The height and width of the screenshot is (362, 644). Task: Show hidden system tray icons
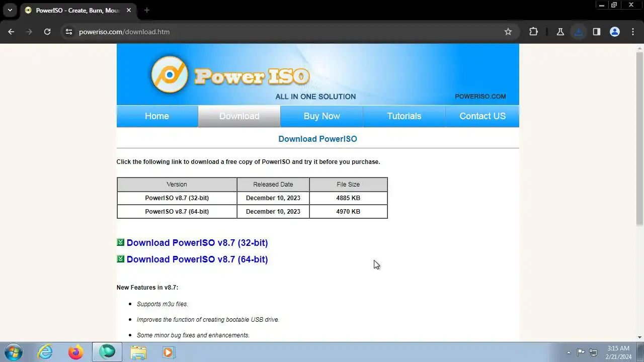(x=569, y=352)
